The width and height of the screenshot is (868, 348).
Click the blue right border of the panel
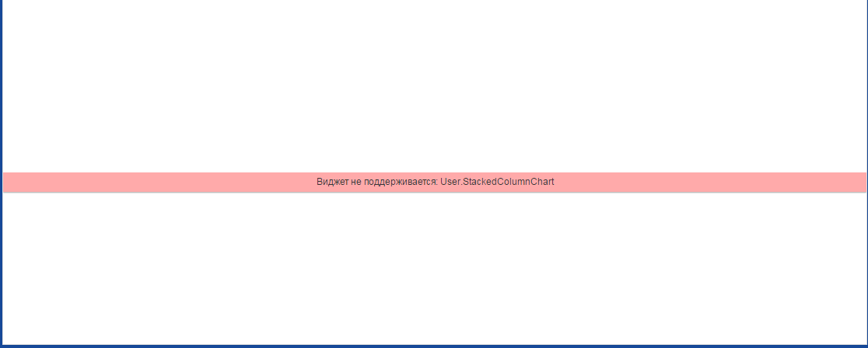click(867, 174)
